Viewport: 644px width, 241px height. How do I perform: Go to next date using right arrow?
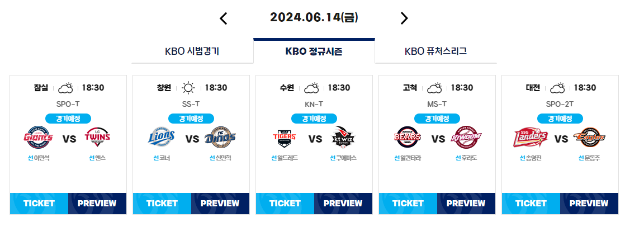[x=404, y=18]
